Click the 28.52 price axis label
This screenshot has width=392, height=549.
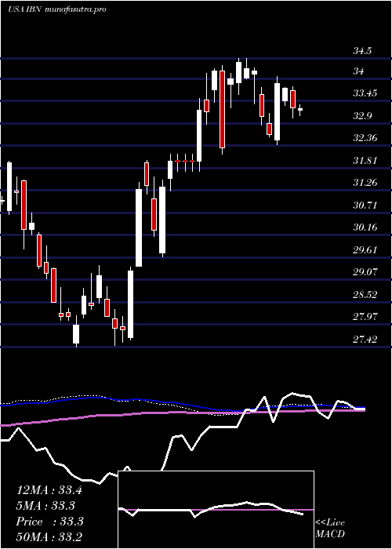click(x=365, y=295)
